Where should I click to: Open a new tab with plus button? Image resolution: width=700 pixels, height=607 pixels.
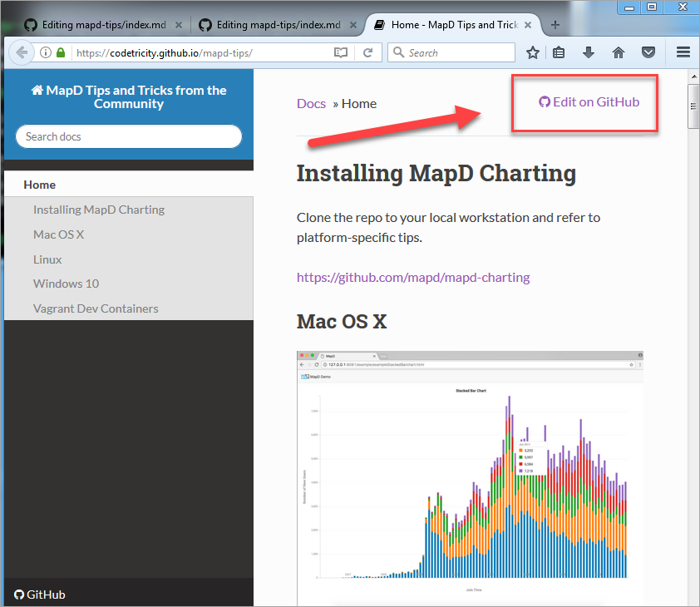555,25
